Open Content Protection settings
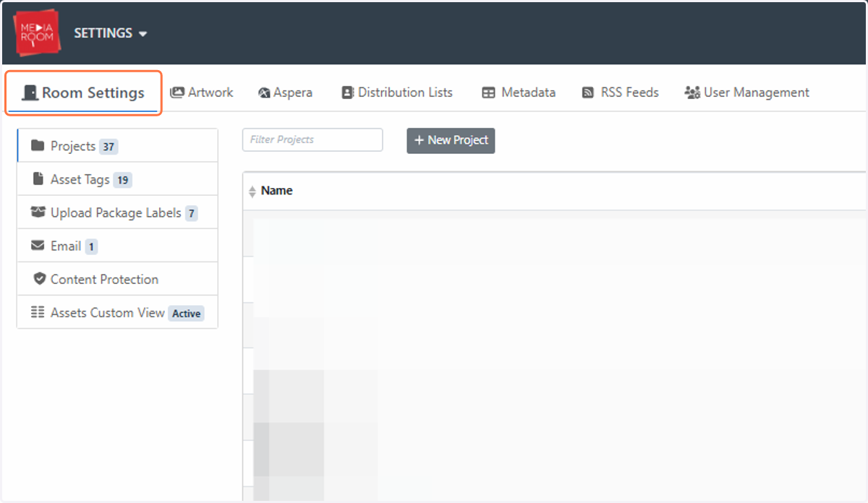 [117, 279]
